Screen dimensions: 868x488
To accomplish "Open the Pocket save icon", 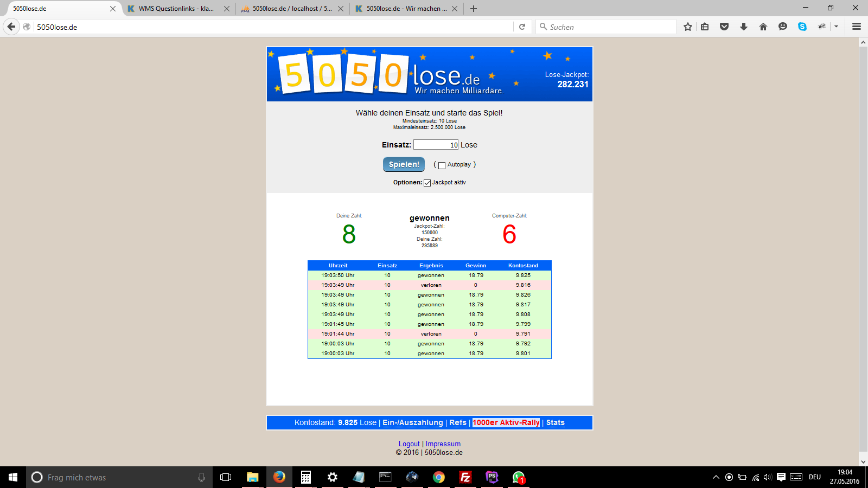I will click(724, 27).
